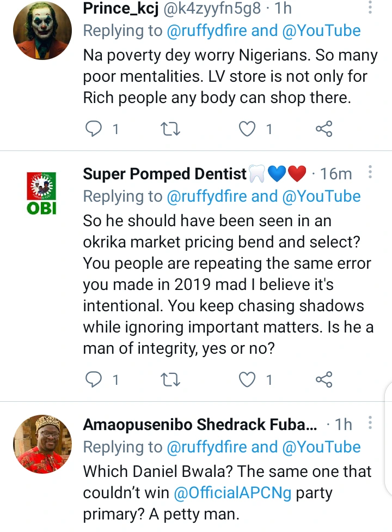Retweet Super Pomped Dentist's tweet
This screenshot has width=392, height=532.
171,380
